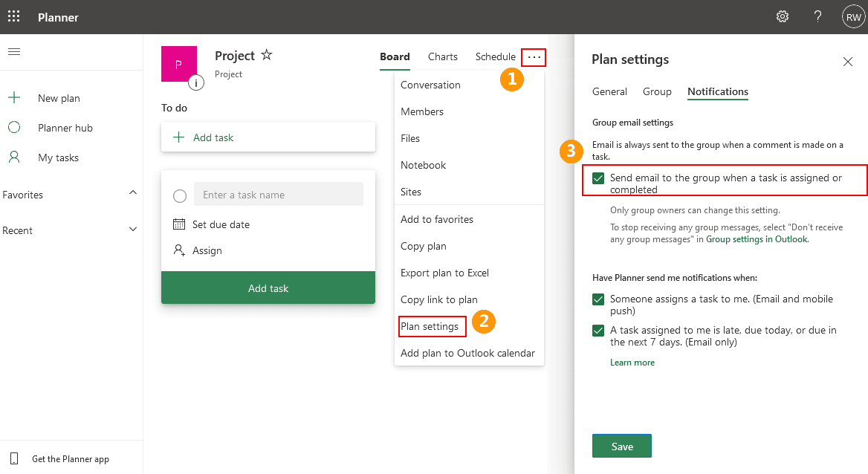Click the Enter a task name field
This screenshot has height=474, width=868.
click(x=278, y=195)
